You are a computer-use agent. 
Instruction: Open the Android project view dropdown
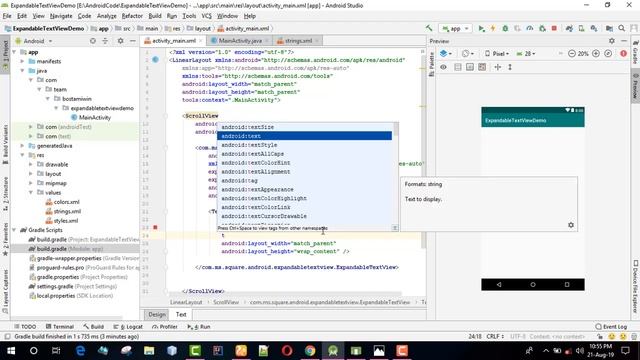point(34,41)
